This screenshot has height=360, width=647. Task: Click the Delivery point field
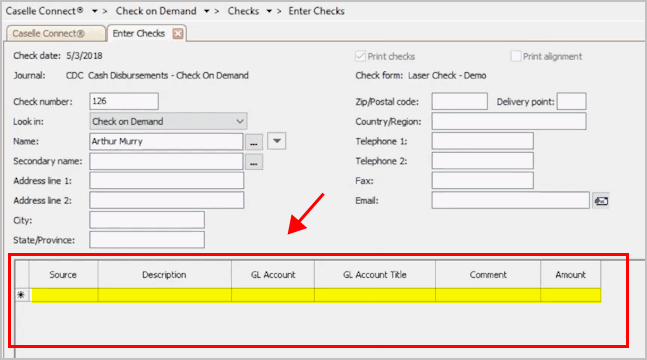(571, 102)
